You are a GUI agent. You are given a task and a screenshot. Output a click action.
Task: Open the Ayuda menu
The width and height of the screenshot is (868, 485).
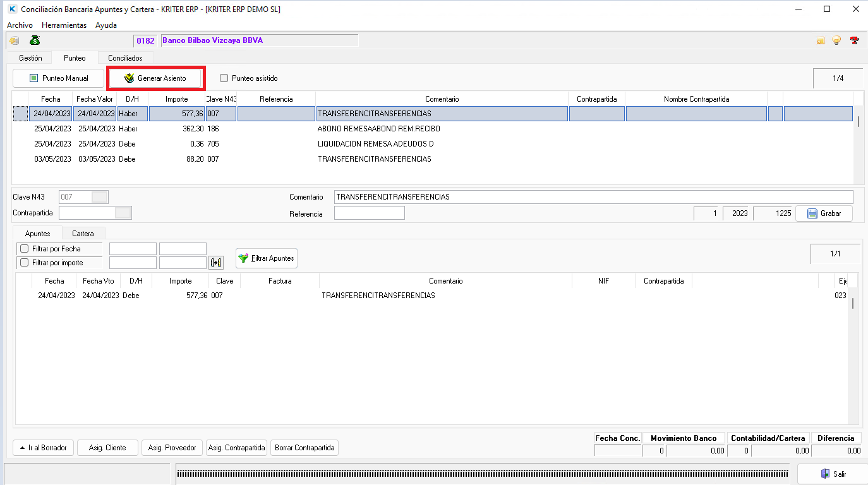pyautogui.click(x=106, y=25)
